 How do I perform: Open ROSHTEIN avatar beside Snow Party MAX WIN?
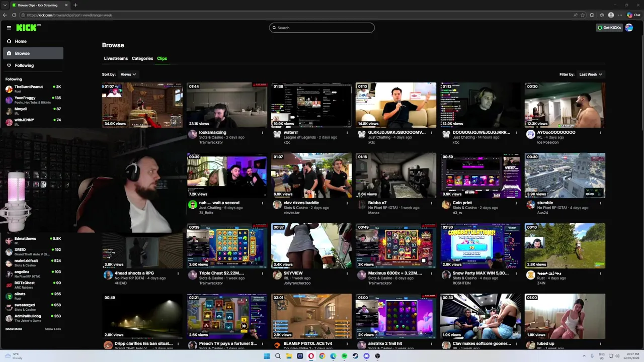click(446, 275)
